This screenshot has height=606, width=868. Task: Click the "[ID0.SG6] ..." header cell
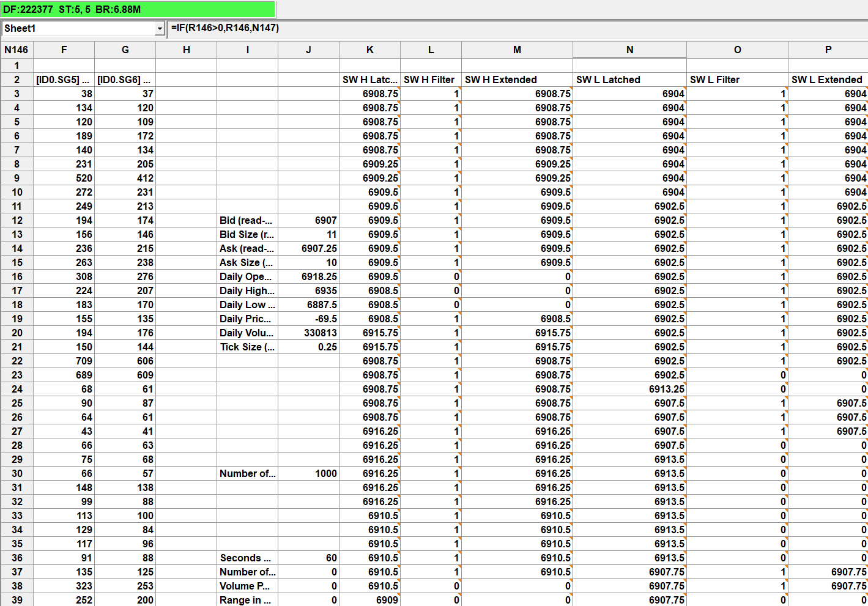[x=125, y=79]
